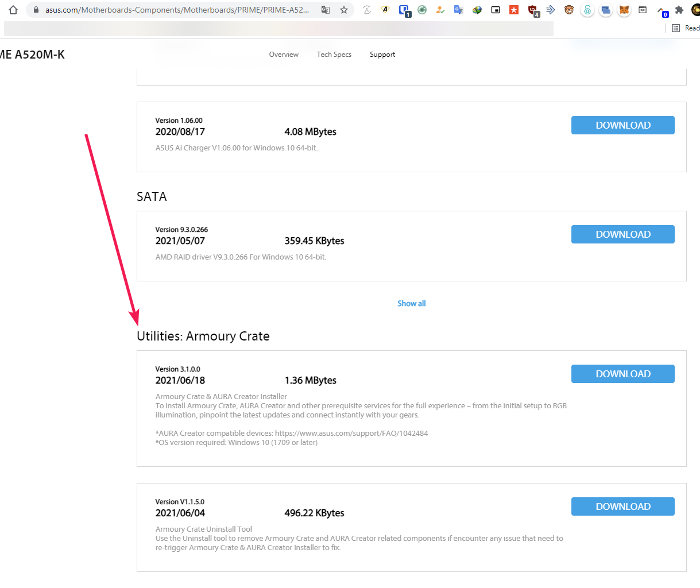Click the 1.36 MBytes file size

(311, 380)
